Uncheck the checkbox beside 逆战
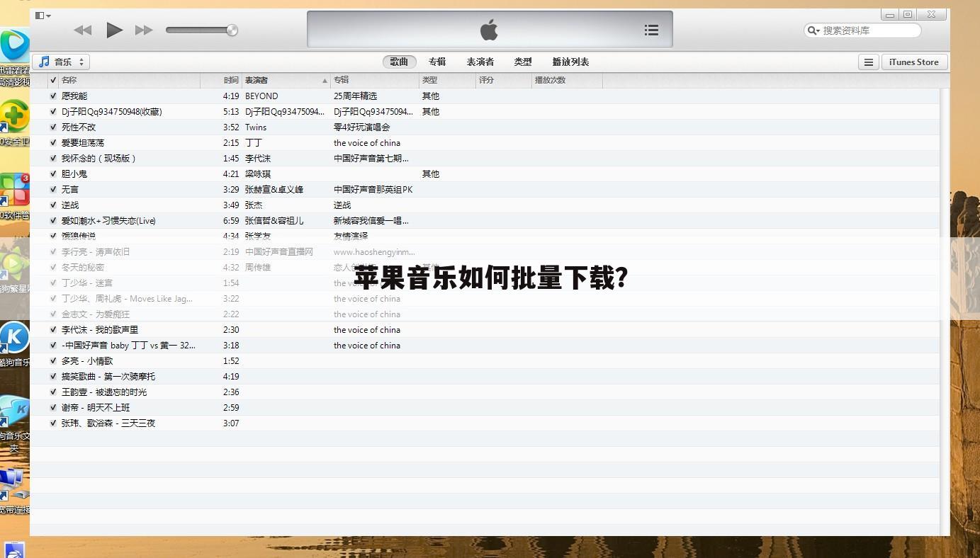The image size is (980, 558). pyautogui.click(x=52, y=205)
